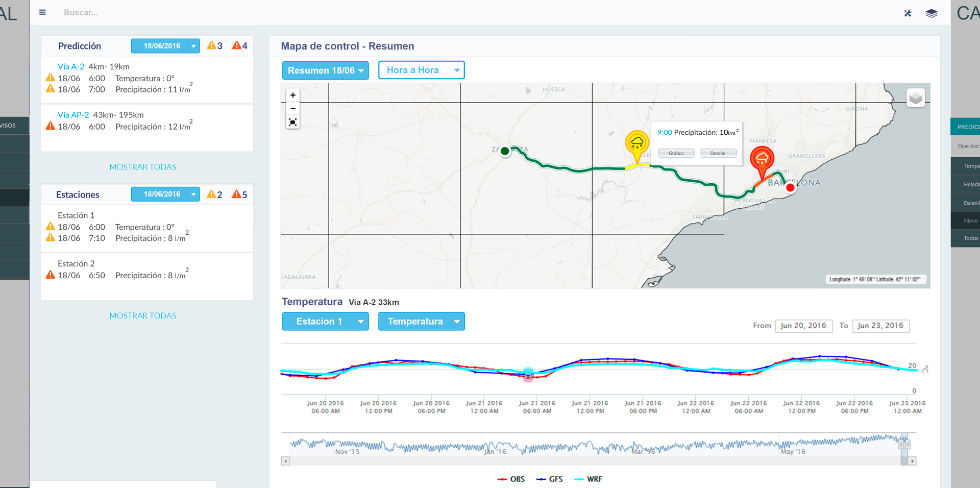Open the map layer switcher
Screen dimensions: 980x488
point(916,97)
